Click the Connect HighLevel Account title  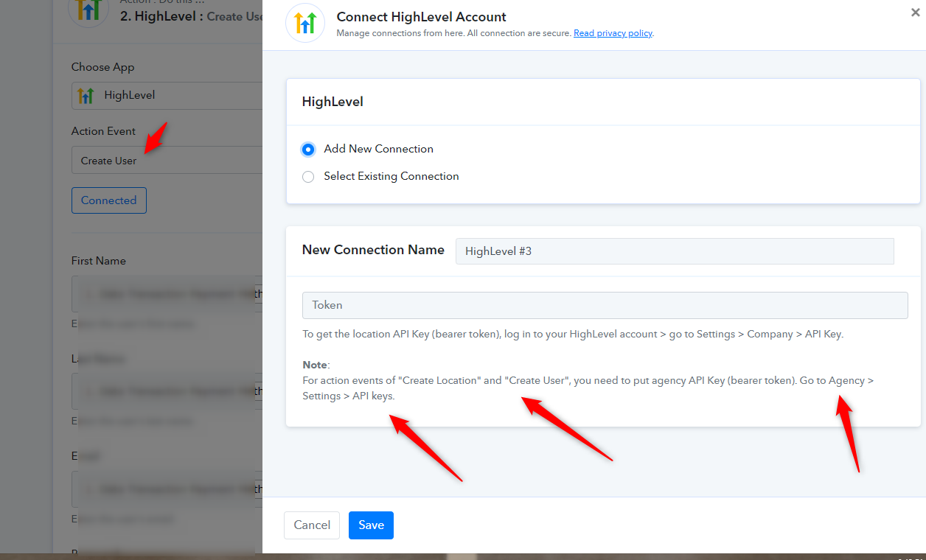421,16
